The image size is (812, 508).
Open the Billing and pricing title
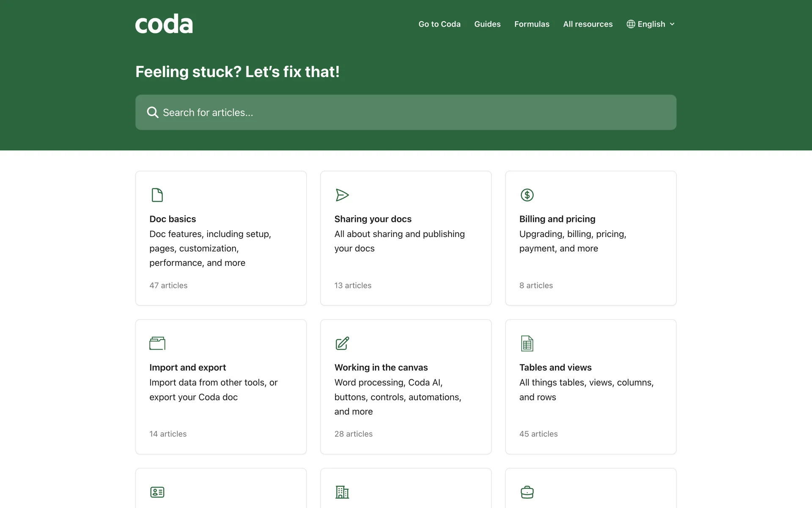[x=557, y=219]
